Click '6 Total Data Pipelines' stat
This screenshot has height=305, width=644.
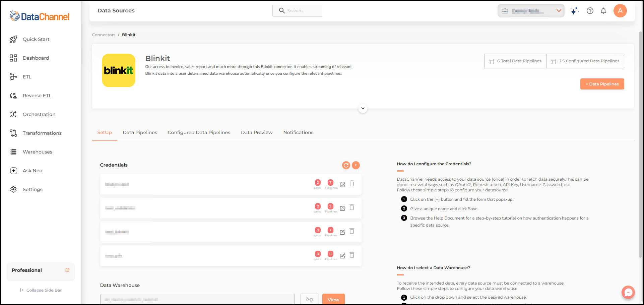(x=515, y=61)
